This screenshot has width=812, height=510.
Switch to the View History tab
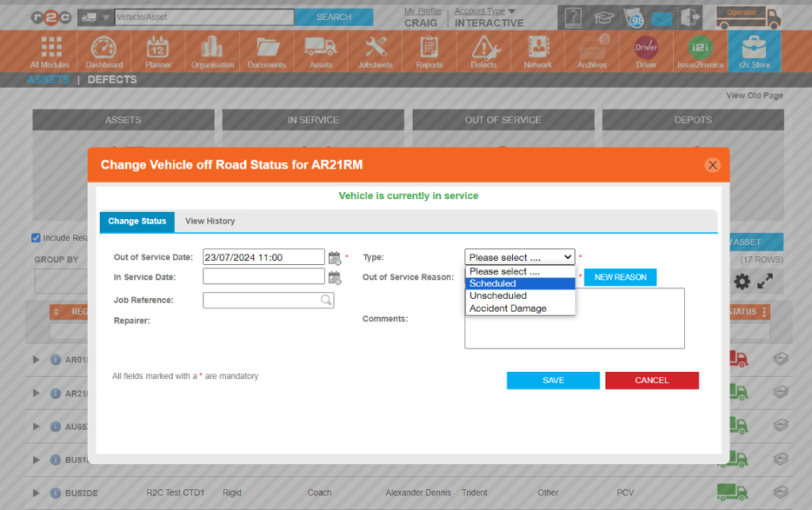pos(209,221)
